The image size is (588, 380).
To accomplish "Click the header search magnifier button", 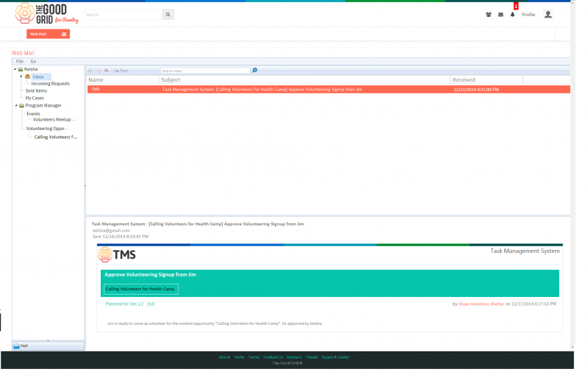I will (x=168, y=15).
